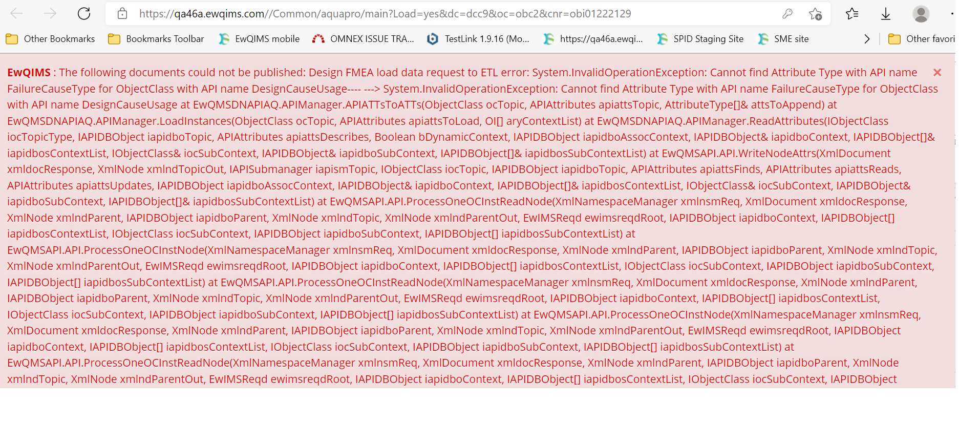Click the browser Forward arrow

point(50,14)
